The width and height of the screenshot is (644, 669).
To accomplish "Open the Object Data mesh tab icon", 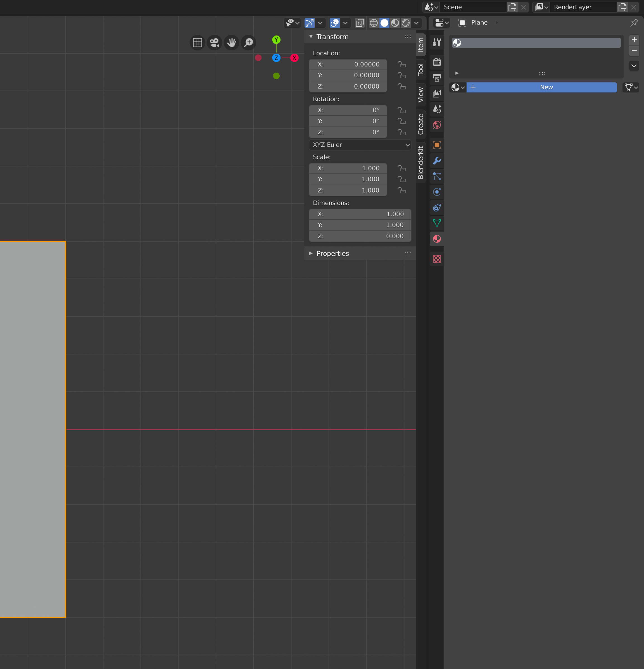I will [437, 223].
